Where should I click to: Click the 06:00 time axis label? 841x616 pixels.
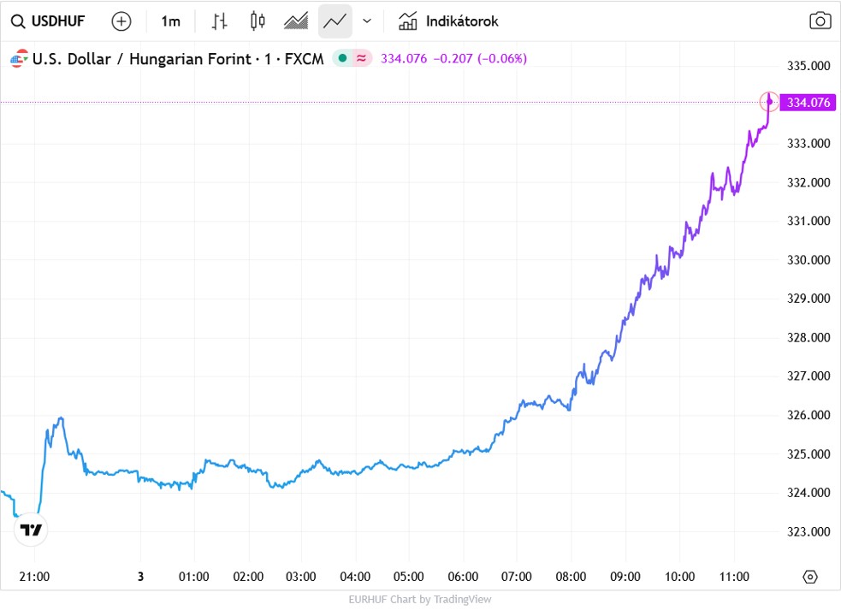point(463,577)
